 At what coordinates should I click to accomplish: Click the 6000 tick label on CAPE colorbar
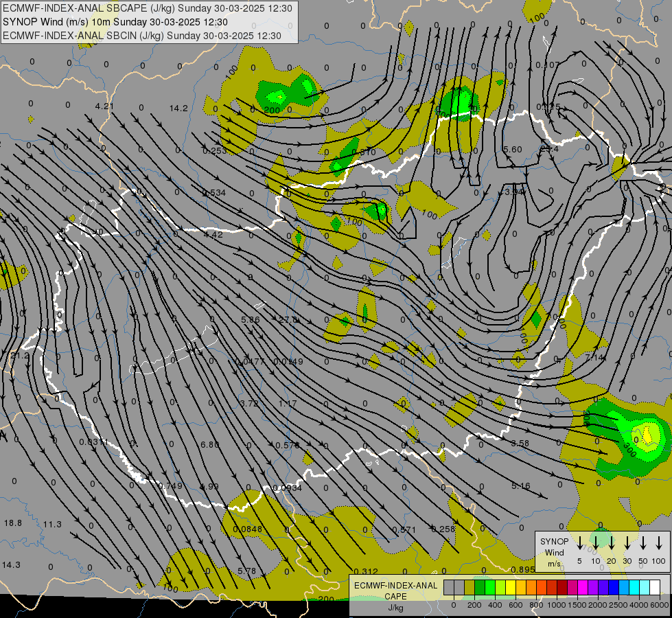660,605
